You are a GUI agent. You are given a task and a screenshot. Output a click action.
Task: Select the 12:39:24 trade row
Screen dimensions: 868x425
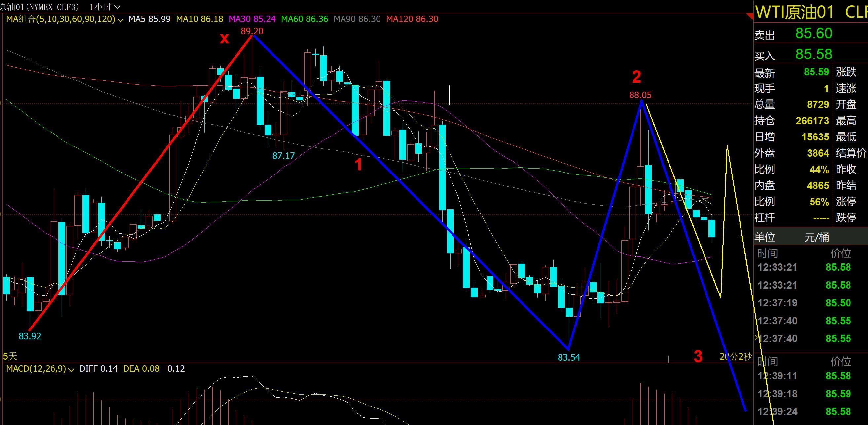[x=811, y=412]
